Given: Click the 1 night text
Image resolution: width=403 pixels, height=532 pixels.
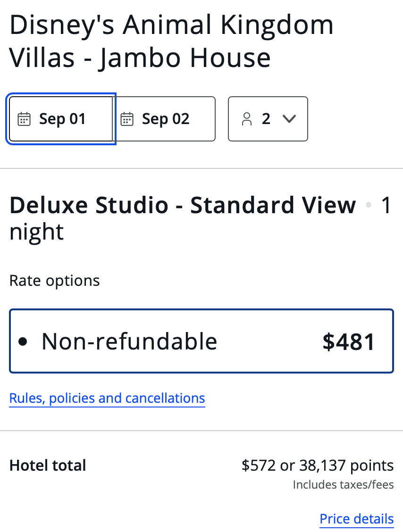Looking at the screenshot, I should [37, 232].
